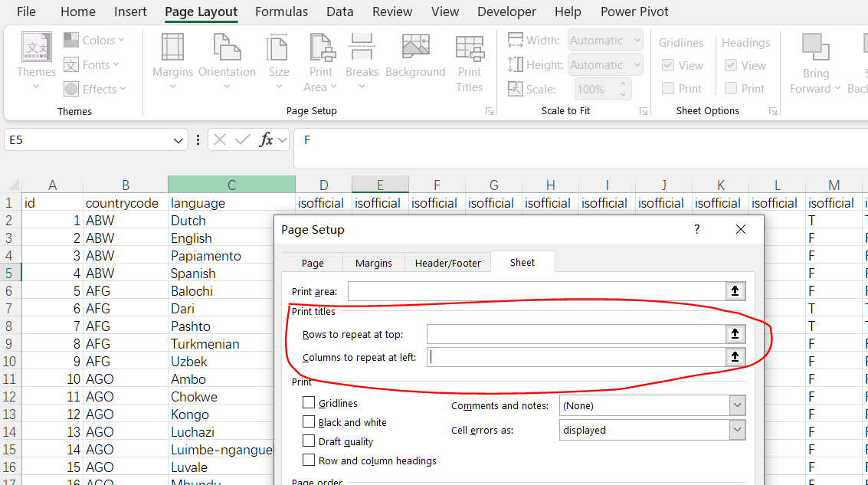Click collapse button for Print area field
This screenshot has width=868, height=485.
[735, 291]
